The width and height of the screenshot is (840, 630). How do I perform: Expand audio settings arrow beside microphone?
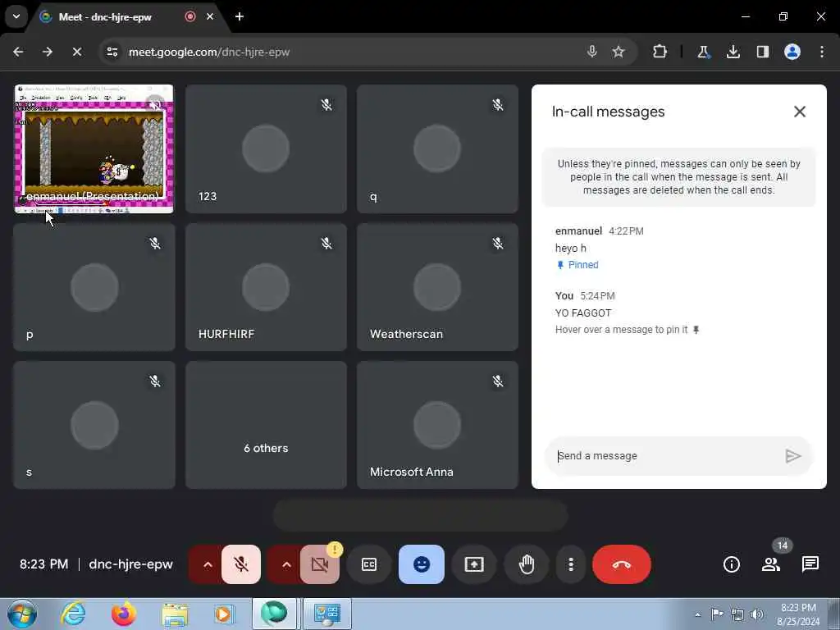click(208, 564)
